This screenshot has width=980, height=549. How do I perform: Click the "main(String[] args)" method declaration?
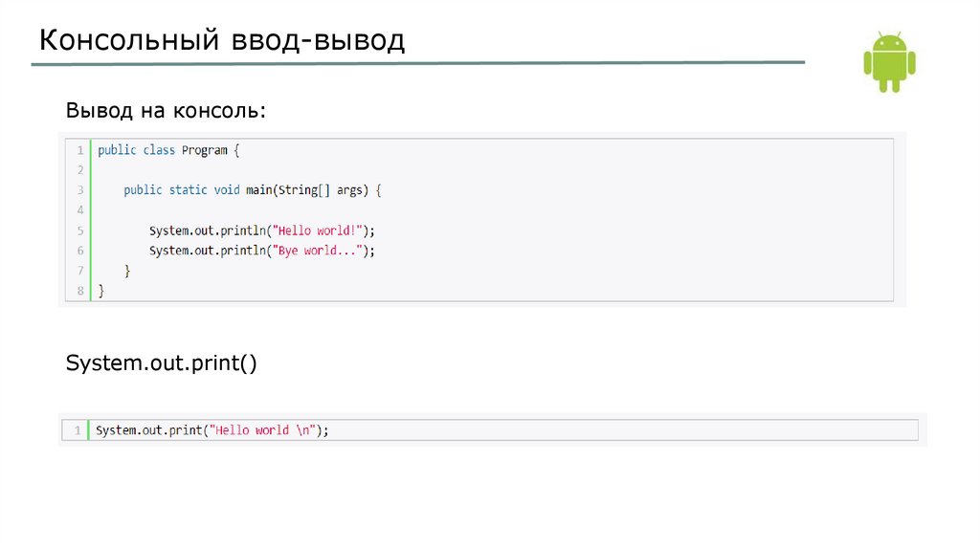(306, 190)
